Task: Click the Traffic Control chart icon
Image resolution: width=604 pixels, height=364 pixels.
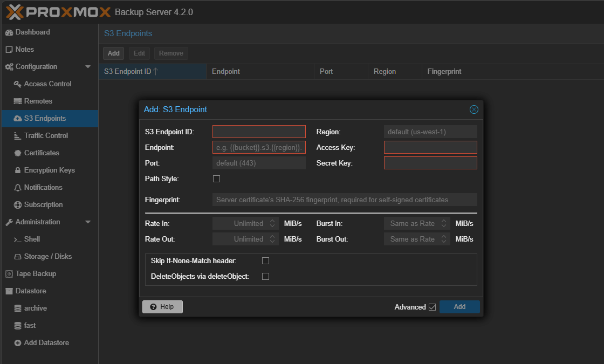Action: (17, 136)
